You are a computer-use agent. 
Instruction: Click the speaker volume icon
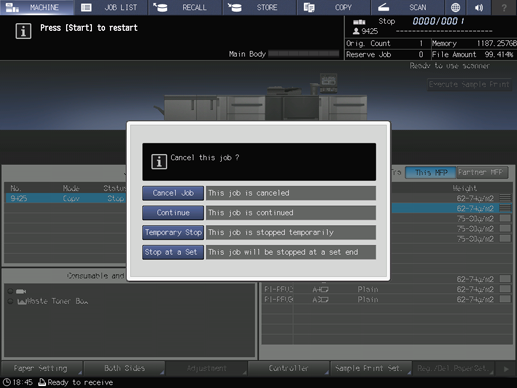tap(479, 7)
